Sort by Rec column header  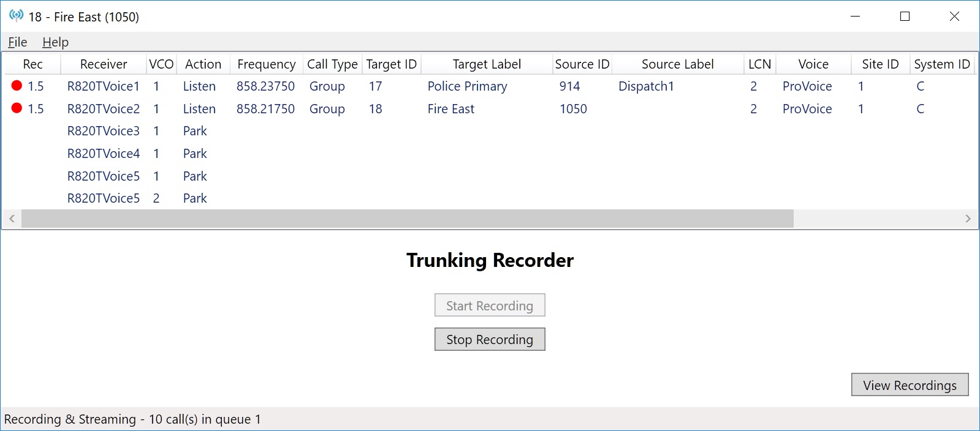(x=32, y=64)
